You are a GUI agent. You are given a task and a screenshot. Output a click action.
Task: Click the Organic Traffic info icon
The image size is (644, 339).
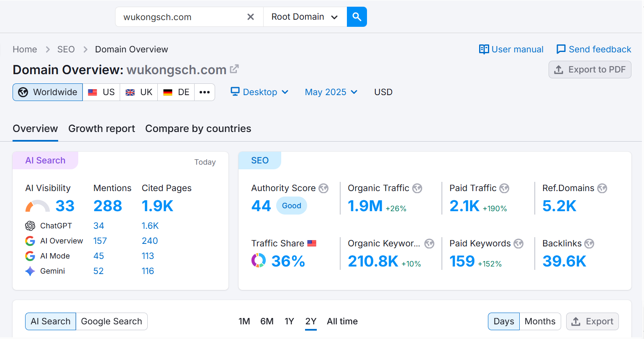(x=417, y=188)
